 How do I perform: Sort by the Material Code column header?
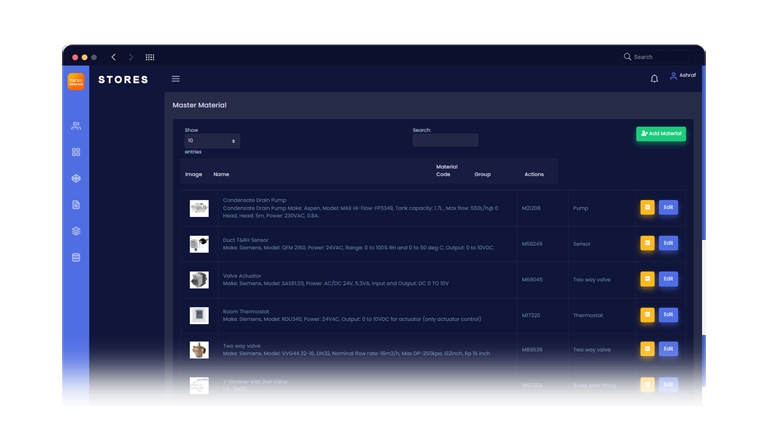pyautogui.click(x=446, y=170)
